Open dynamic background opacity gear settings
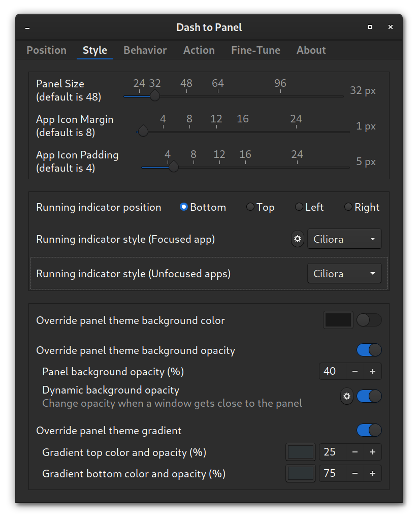The image size is (420, 522). pyautogui.click(x=347, y=397)
